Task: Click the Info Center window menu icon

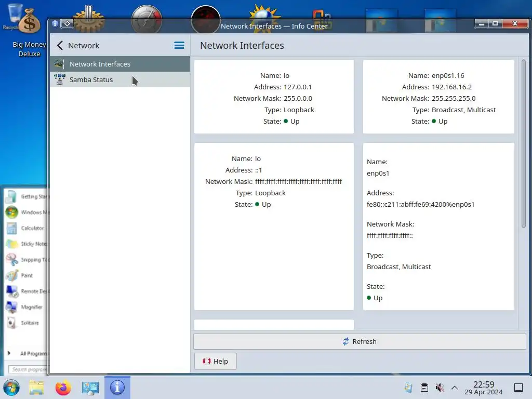Action: (55, 23)
